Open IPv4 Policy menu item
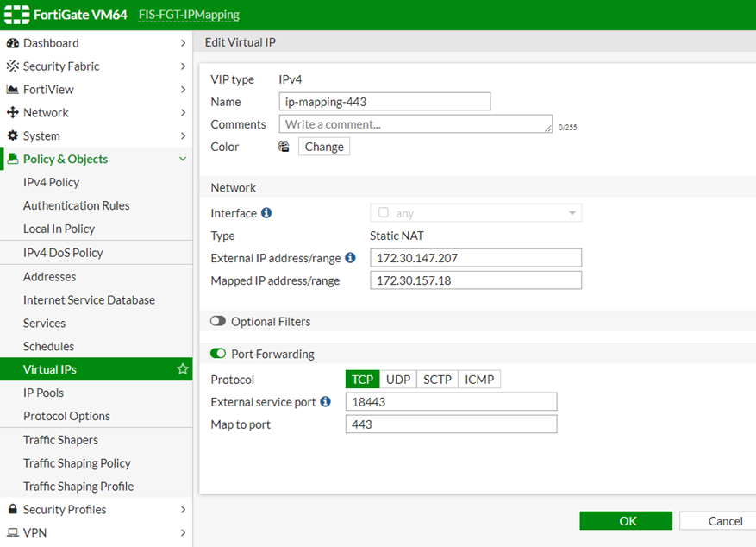Image resolution: width=756 pixels, height=547 pixels. pos(51,183)
